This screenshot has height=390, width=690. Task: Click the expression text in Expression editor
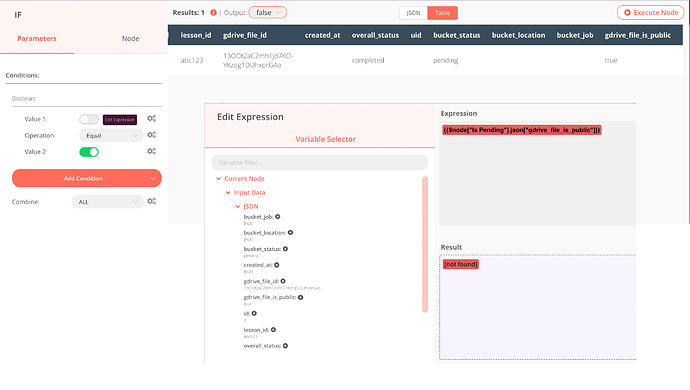pyautogui.click(x=521, y=130)
